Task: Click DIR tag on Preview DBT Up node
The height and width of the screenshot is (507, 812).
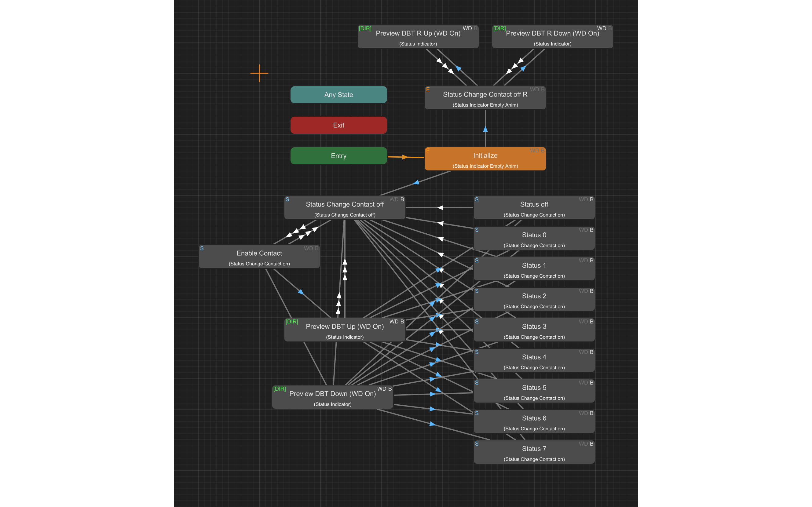Action: pos(291,322)
